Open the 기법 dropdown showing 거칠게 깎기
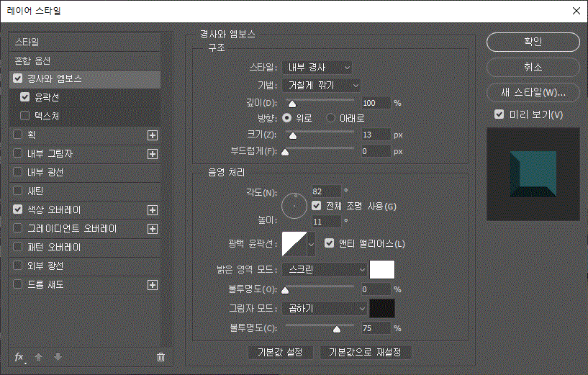 click(x=321, y=86)
